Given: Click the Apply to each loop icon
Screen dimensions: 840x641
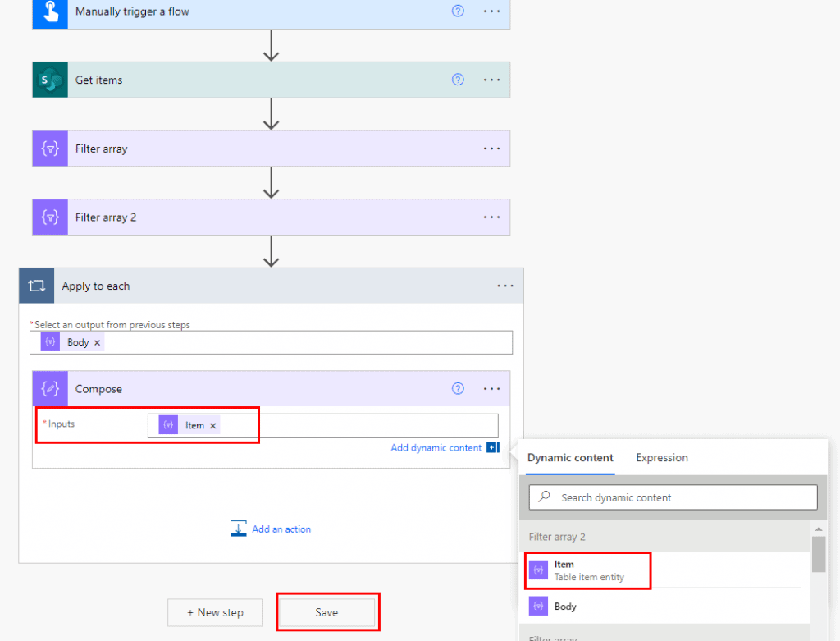Looking at the screenshot, I should [37, 286].
